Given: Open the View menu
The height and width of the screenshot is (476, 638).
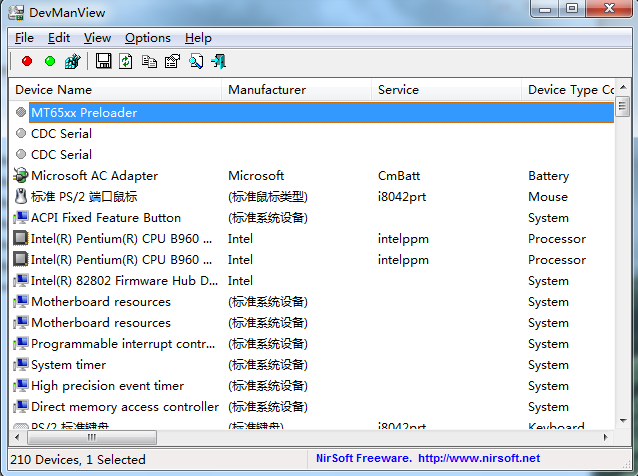Looking at the screenshot, I should [97, 38].
